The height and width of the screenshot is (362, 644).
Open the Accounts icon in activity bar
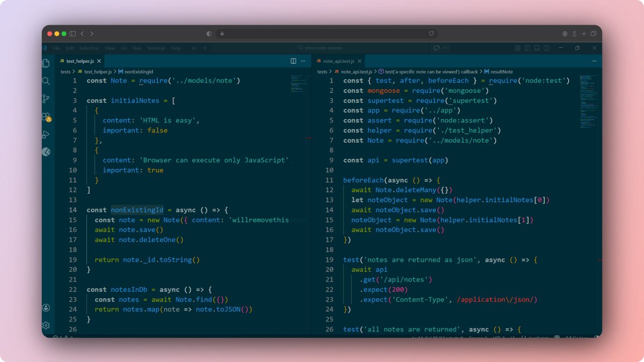click(46, 308)
